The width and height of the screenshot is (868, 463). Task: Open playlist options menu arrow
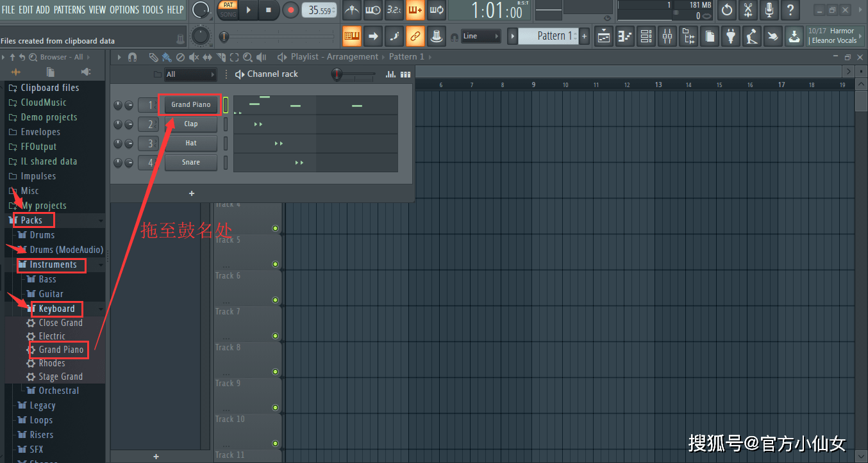[118, 57]
